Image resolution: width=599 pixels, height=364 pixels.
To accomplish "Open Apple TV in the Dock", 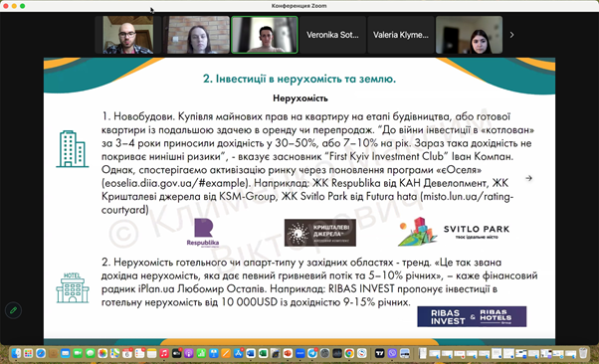I will pos(176,353).
